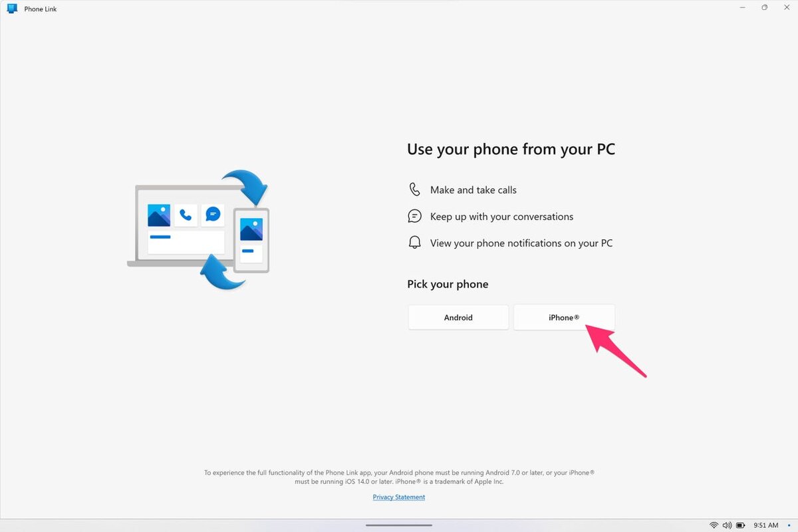Click the photo icon on the laptop illustration
798x532 pixels.
[x=159, y=215]
